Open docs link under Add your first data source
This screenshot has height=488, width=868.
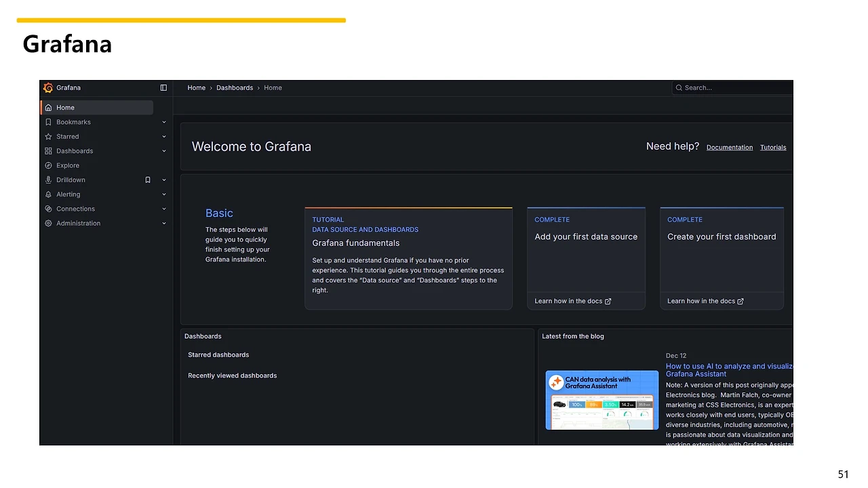pos(573,301)
